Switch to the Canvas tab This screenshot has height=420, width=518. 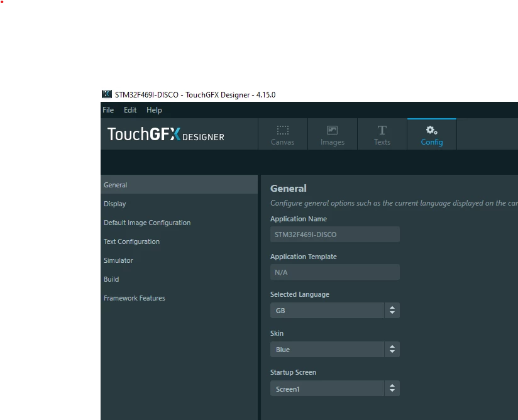point(282,134)
